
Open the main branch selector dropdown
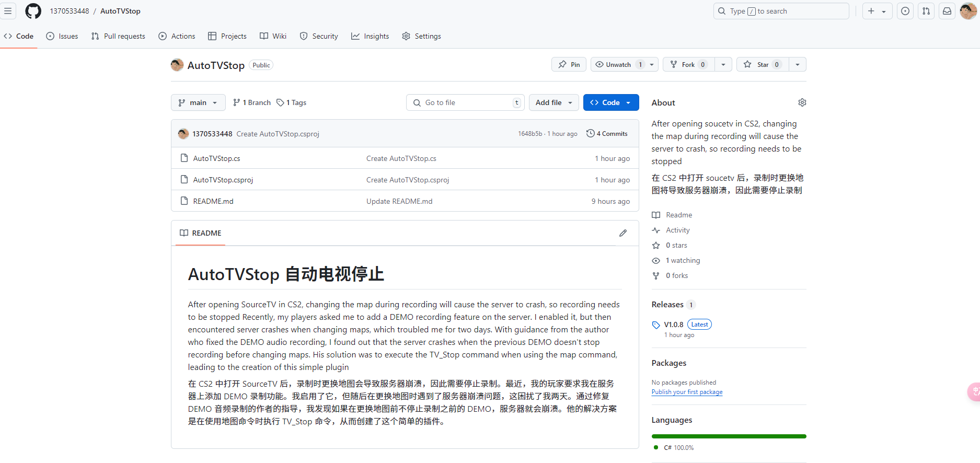coord(198,102)
